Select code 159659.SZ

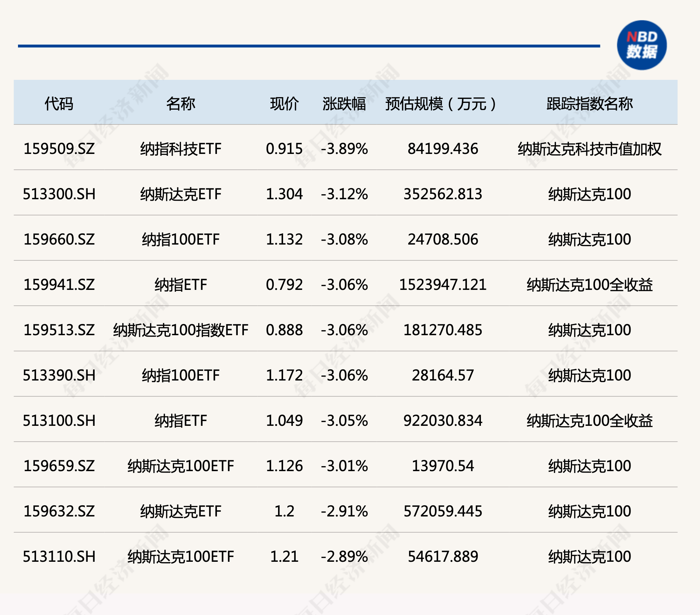tap(59, 466)
